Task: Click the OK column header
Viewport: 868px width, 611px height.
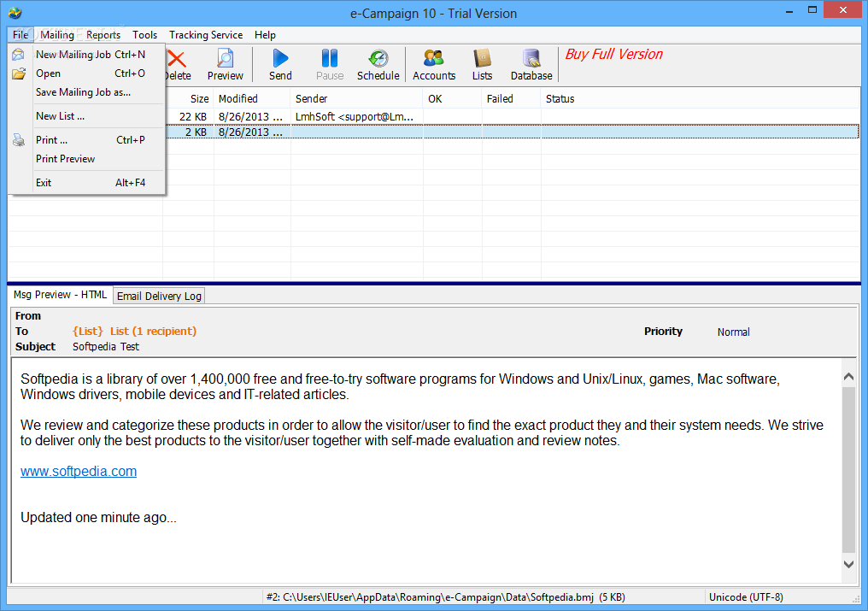Action: 453,98
